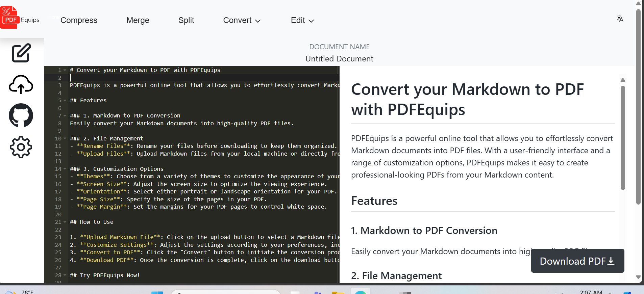Open the Merge menu item
Image resolution: width=644 pixels, height=294 pixels.
coord(138,20)
